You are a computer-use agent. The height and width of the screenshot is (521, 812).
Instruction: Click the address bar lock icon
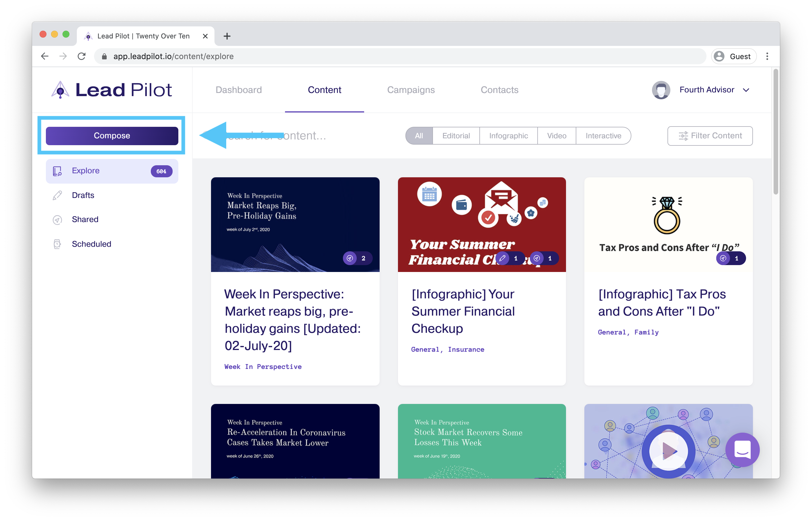(x=104, y=57)
